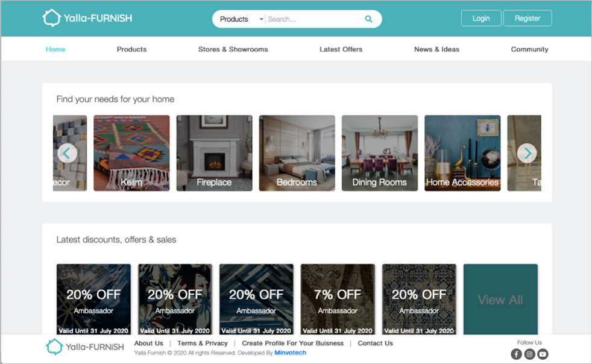The height and width of the screenshot is (364, 592).
Task: Select the Home Accessories category card
Action: coord(462,153)
